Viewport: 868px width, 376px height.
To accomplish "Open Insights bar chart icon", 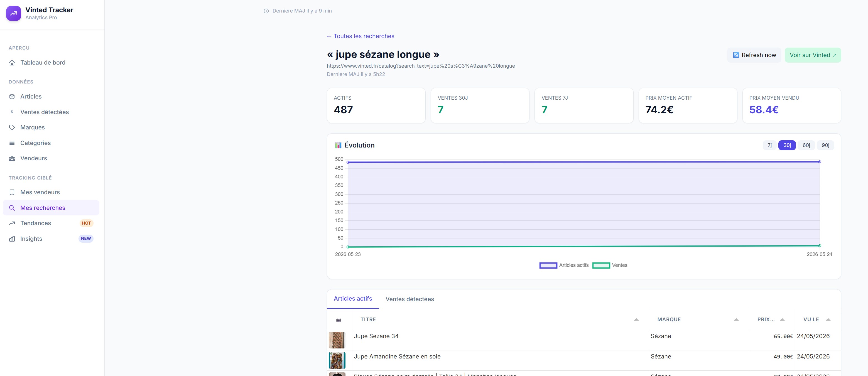I will pyautogui.click(x=12, y=239).
